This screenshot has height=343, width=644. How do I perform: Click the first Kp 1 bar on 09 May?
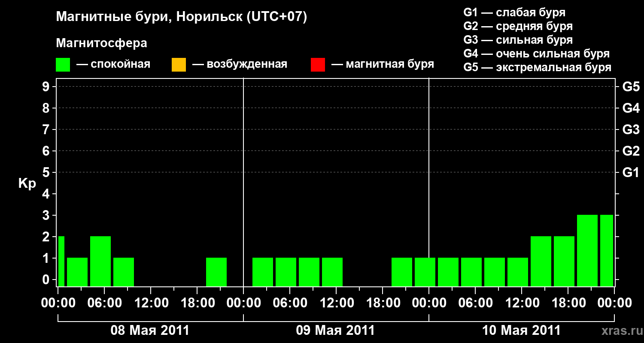(x=263, y=272)
